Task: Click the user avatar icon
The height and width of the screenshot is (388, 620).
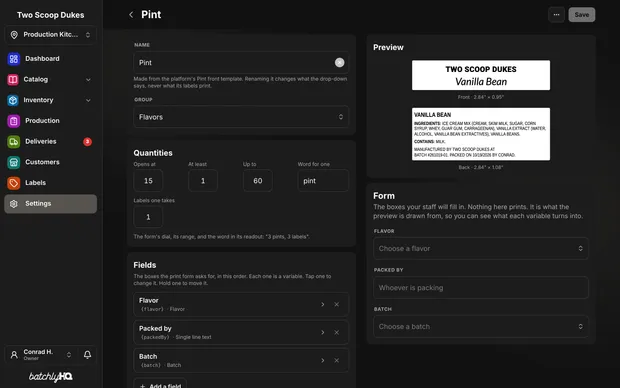Action: [14, 355]
